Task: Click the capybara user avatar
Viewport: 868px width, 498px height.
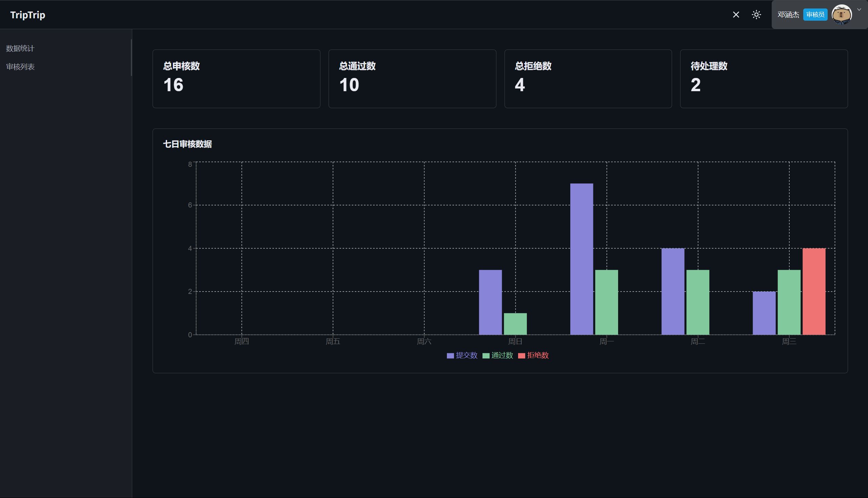Action: click(841, 15)
